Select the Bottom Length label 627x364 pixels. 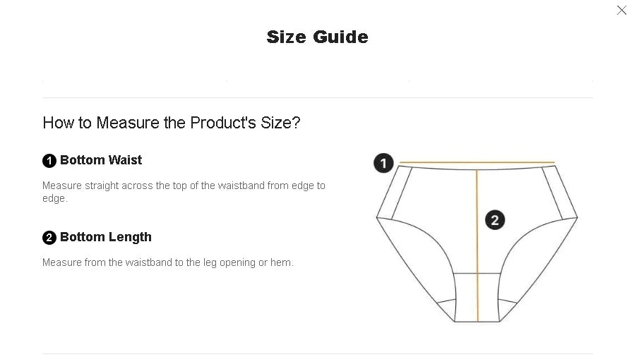click(x=106, y=237)
